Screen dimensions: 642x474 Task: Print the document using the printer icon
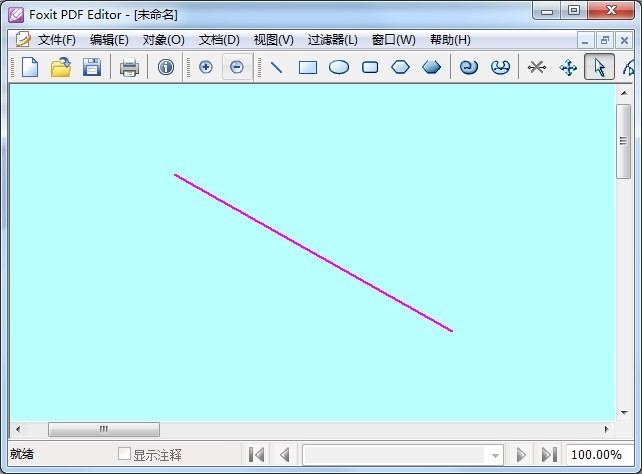click(x=129, y=68)
